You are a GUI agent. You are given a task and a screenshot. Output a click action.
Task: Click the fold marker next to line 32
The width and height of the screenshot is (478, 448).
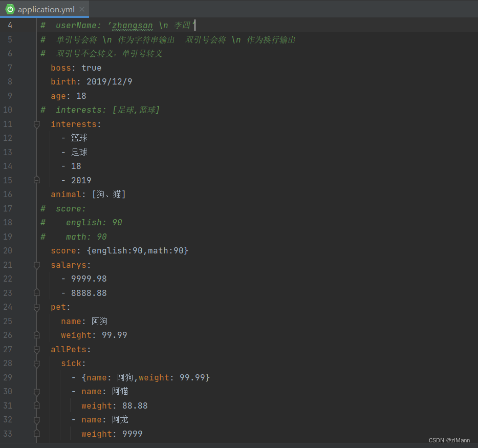point(36,419)
